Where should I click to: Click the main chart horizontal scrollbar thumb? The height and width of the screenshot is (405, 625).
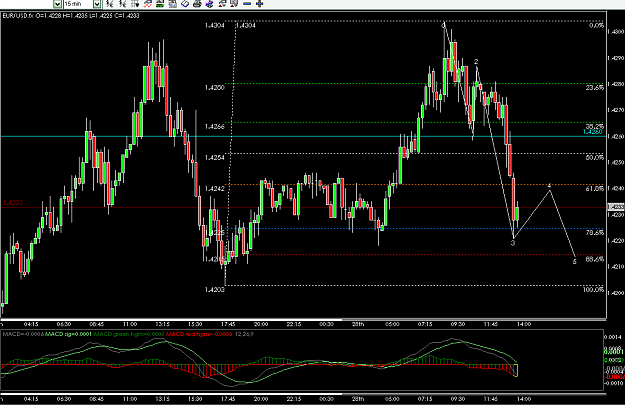171,319
